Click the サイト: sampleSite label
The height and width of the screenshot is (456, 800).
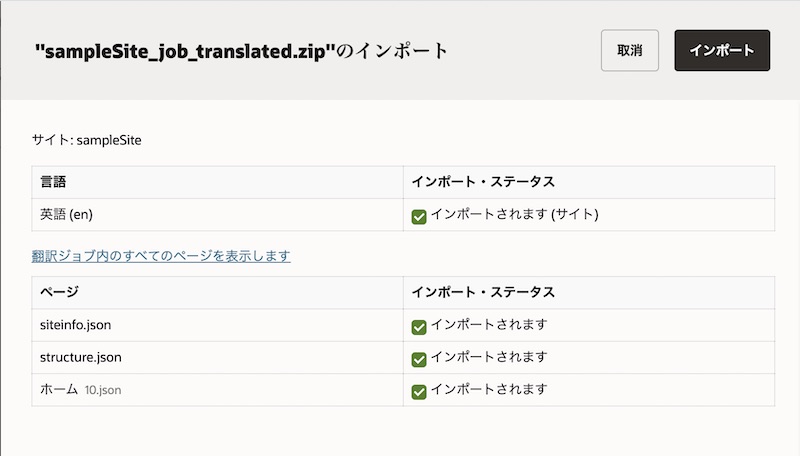[87, 140]
